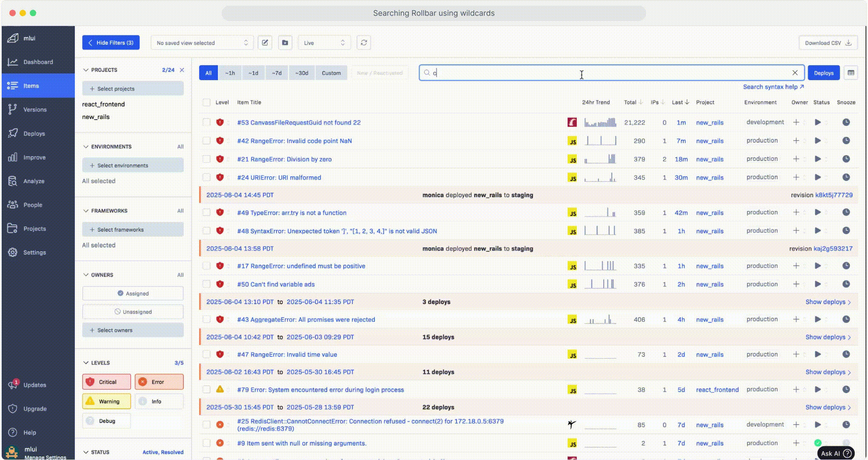Viewport: 868px width, 460px height.
Task: Click status play icon for item #53
Action: click(x=817, y=122)
